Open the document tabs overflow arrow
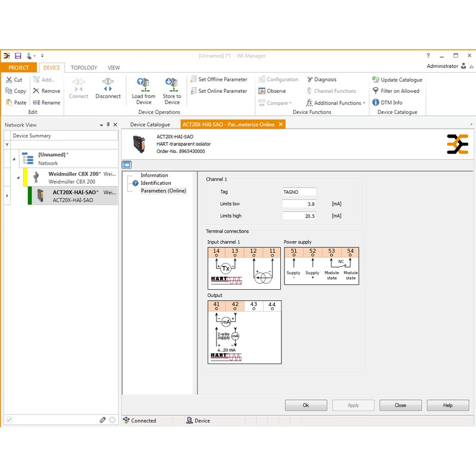476x476 pixels. point(471,124)
